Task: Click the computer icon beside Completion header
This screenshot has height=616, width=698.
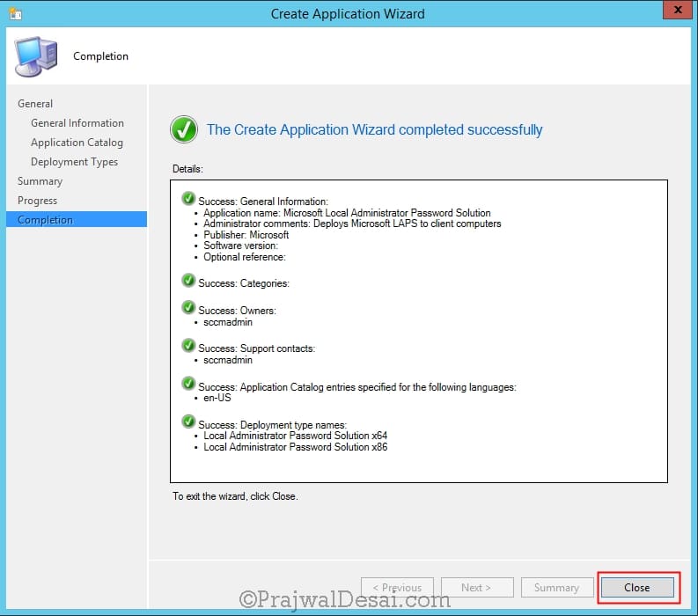Action: click(36, 56)
